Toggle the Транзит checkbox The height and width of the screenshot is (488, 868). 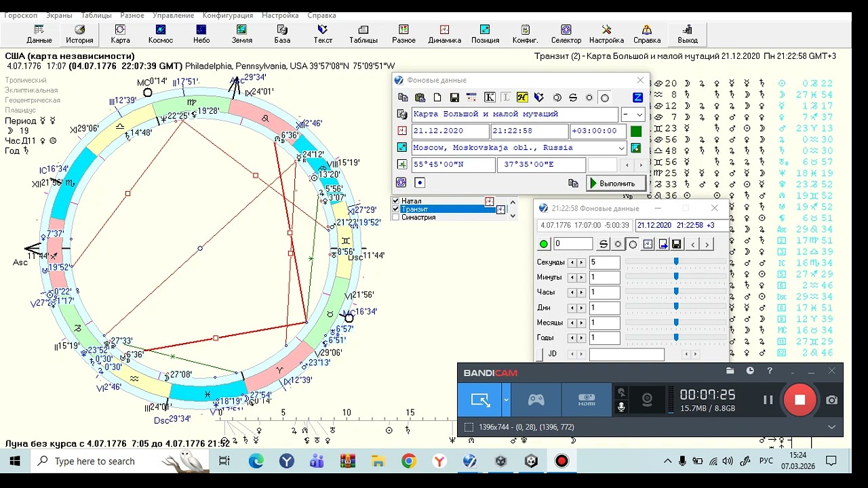[x=396, y=209]
